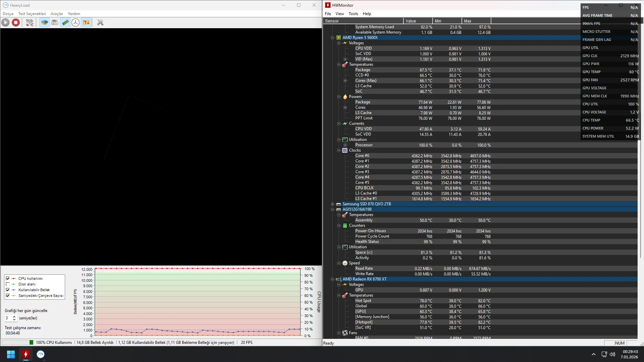Enable the Disk alanı graph checkbox
The height and width of the screenshot is (362, 644).
[8, 284]
